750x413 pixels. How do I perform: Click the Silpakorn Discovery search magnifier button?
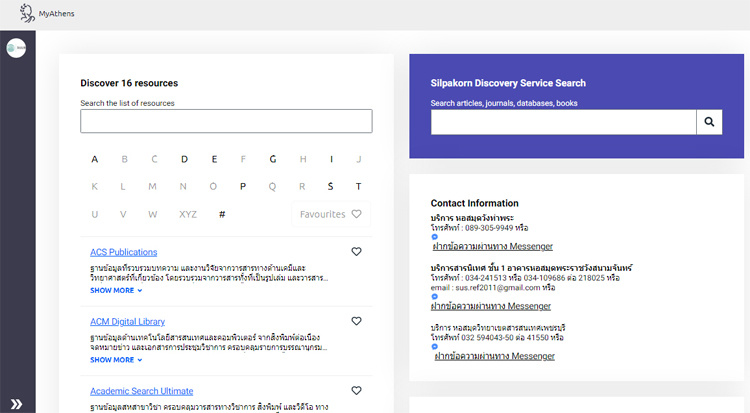click(709, 122)
